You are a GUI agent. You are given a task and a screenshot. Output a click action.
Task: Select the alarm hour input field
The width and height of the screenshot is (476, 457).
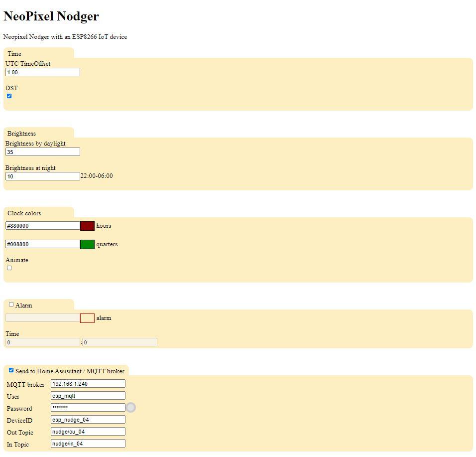(x=42, y=342)
